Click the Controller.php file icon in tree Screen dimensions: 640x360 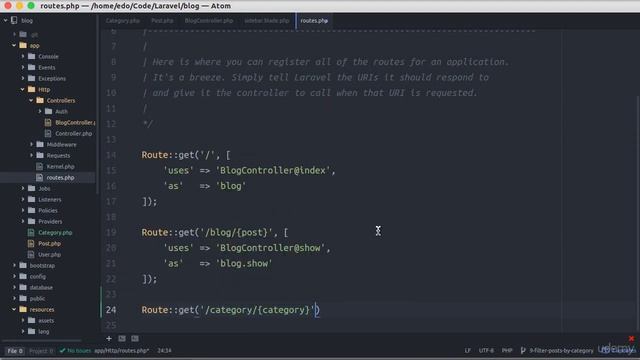point(48,133)
